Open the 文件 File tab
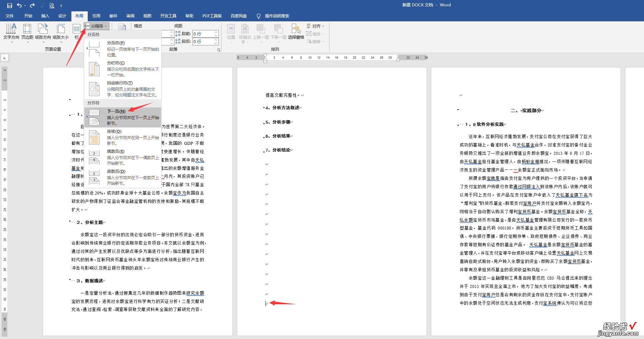The height and width of the screenshot is (339, 644). (x=10, y=16)
